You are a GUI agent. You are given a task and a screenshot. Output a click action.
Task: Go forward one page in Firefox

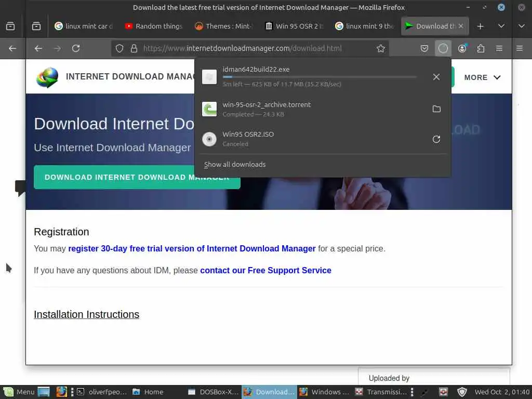coord(57,48)
